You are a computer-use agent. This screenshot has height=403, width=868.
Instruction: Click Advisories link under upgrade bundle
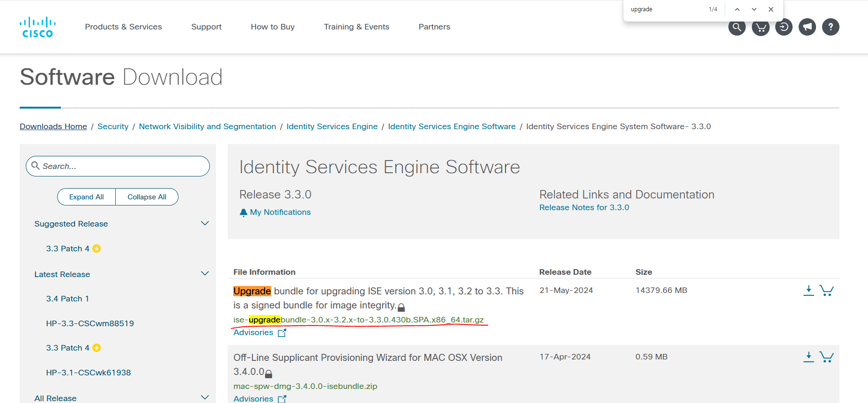253,332
